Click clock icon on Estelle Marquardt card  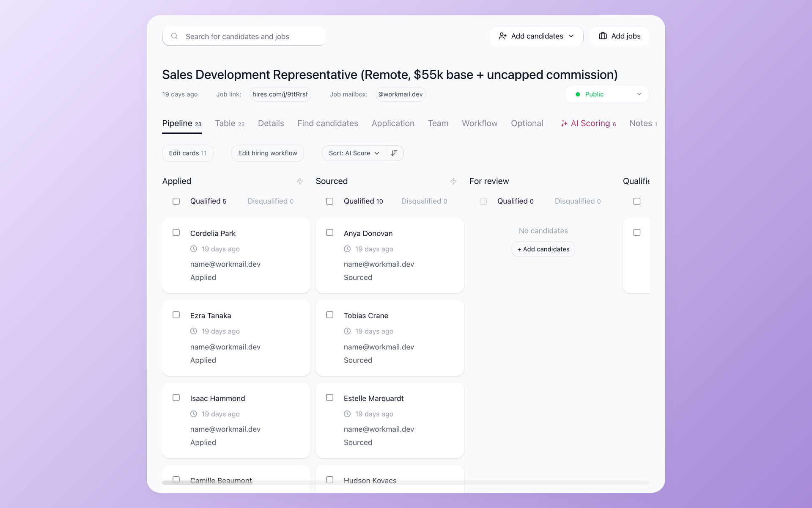pos(347,414)
